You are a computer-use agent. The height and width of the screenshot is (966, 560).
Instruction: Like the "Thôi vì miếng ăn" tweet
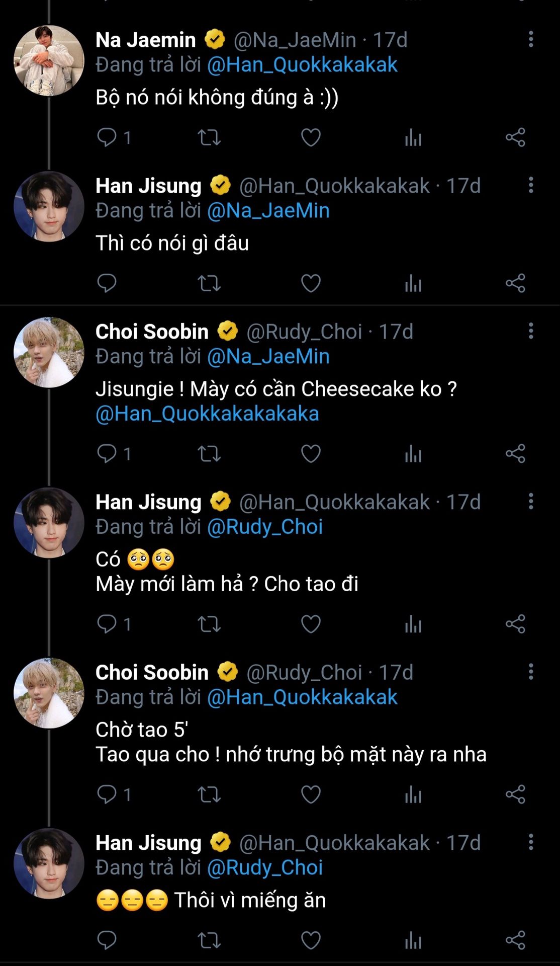pos(311,940)
